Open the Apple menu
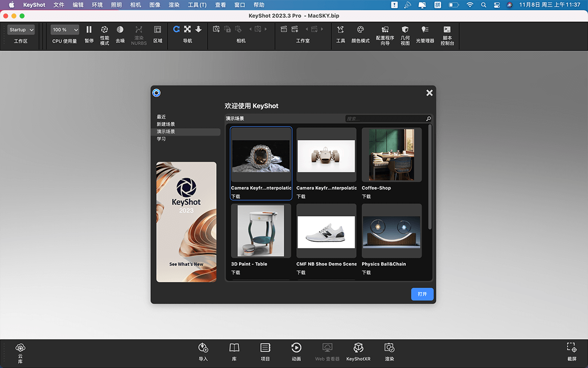The image size is (588, 368). point(11,4)
